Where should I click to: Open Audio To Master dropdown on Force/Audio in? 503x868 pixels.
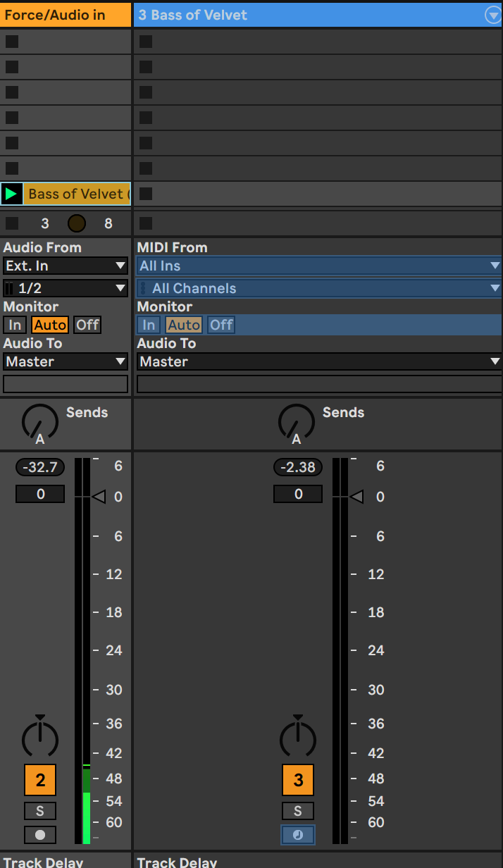pyautogui.click(x=66, y=361)
